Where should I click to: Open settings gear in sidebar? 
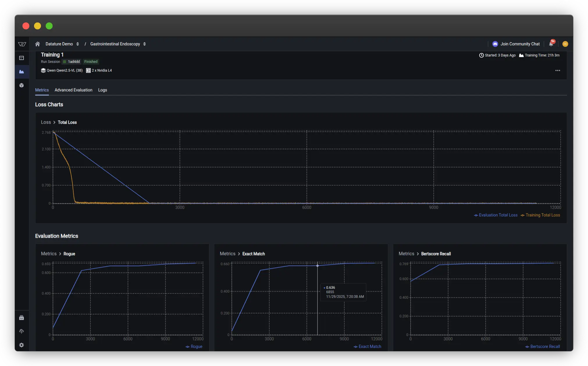pyautogui.click(x=22, y=345)
